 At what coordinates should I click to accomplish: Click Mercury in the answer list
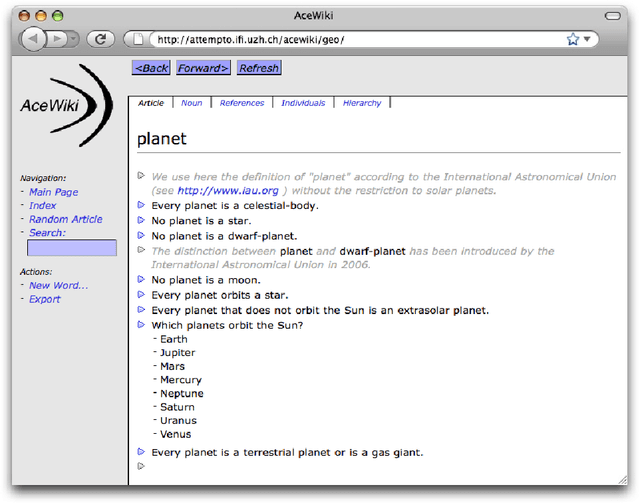point(181,380)
